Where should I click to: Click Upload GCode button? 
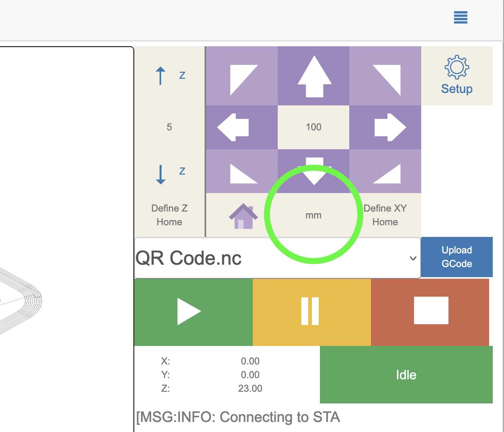click(457, 257)
